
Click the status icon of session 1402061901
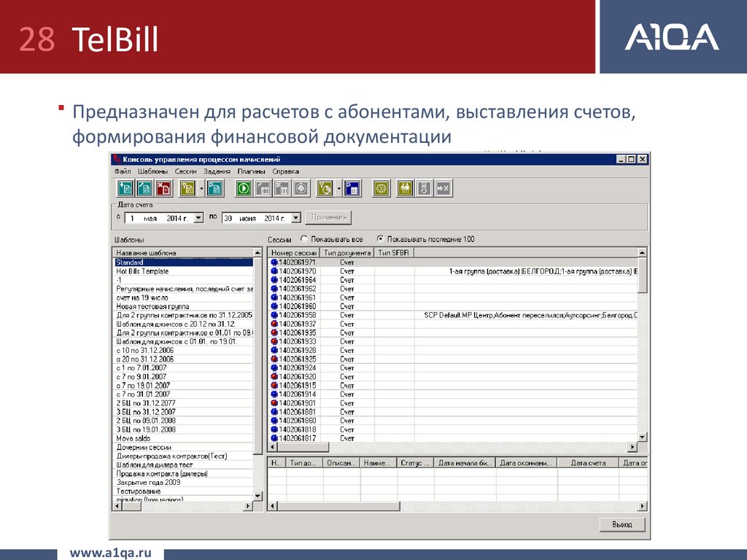tap(274, 402)
